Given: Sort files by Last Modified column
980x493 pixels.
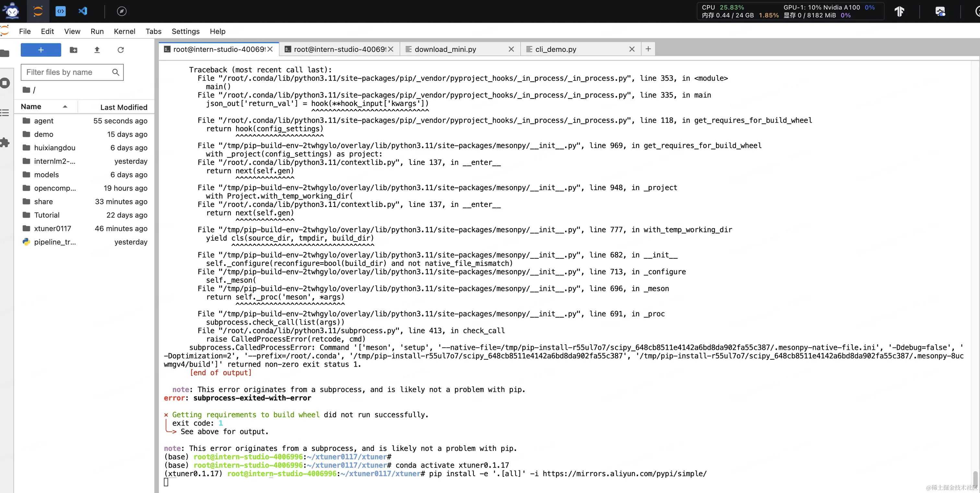Looking at the screenshot, I should (x=123, y=107).
